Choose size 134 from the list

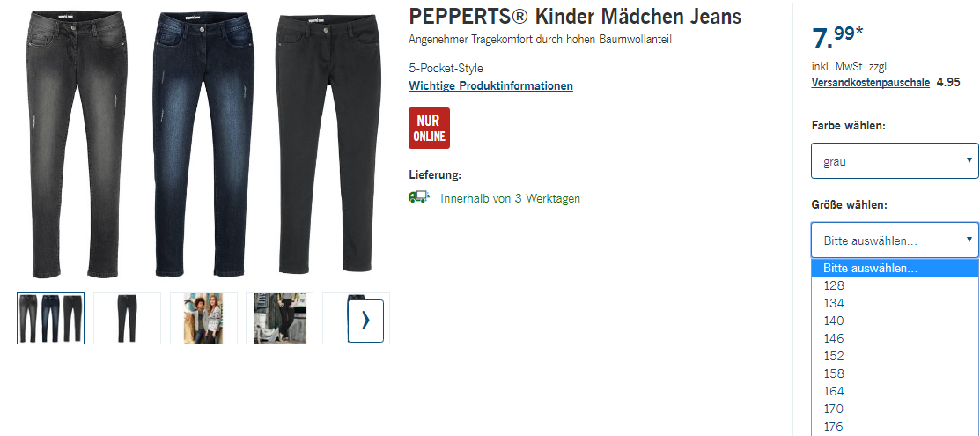[x=895, y=303]
